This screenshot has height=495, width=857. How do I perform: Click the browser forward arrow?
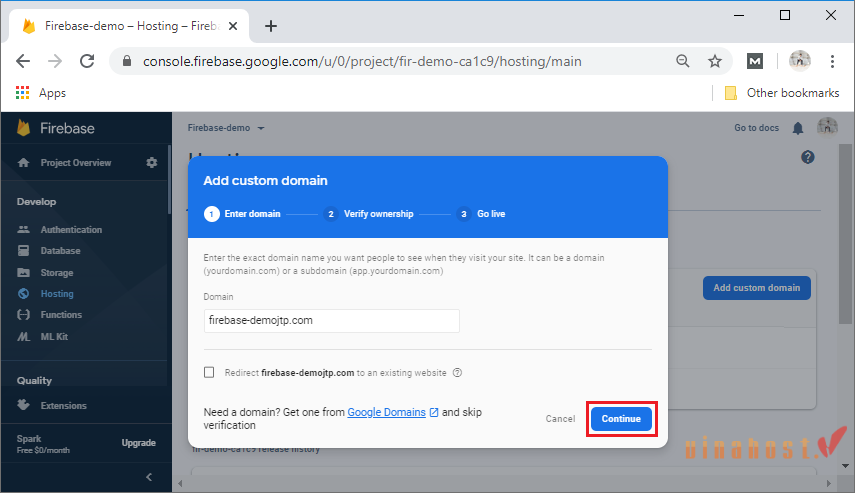click(55, 61)
